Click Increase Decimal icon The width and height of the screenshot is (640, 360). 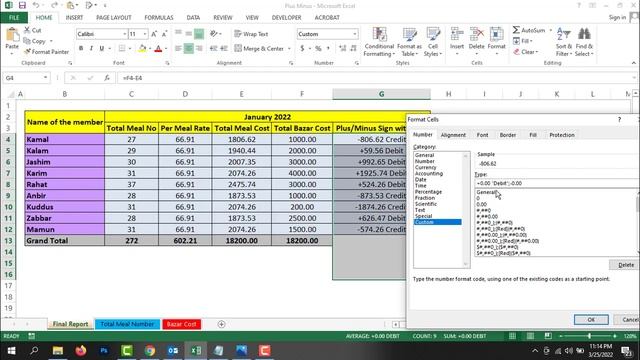click(342, 48)
